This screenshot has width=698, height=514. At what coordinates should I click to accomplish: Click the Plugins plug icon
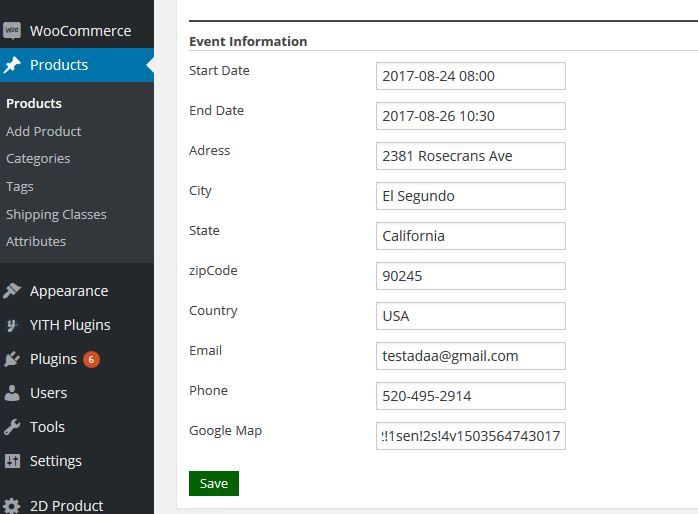12,359
